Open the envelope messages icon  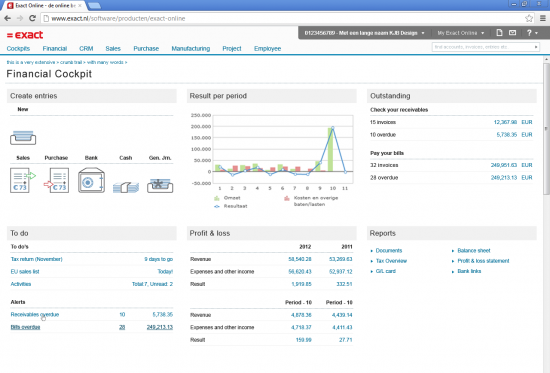[x=512, y=33]
